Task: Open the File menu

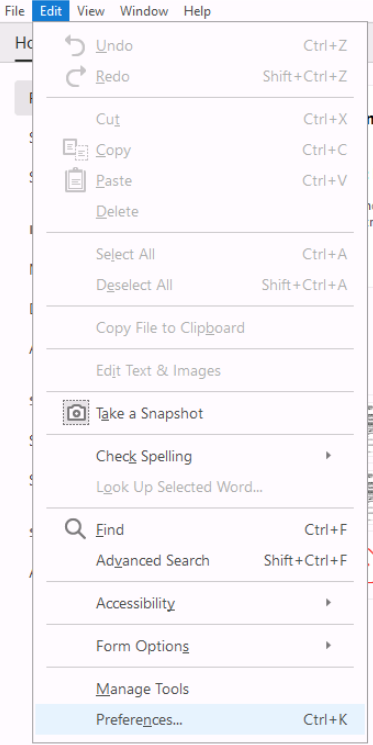Action: pyautogui.click(x=15, y=10)
